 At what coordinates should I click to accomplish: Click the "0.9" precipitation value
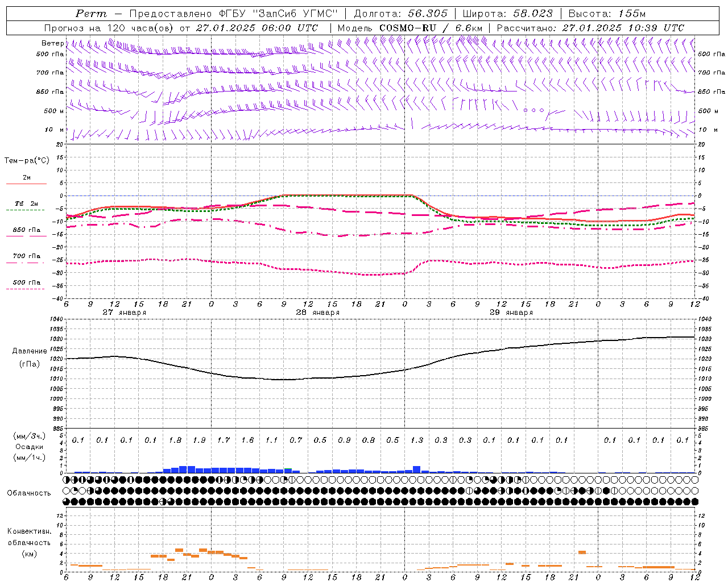tap(344, 440)
